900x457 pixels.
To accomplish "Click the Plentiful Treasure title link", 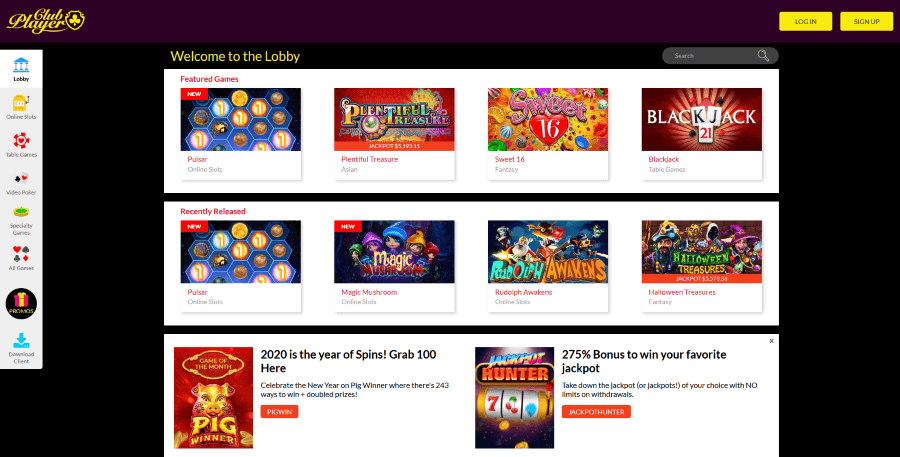I will 370,159.
